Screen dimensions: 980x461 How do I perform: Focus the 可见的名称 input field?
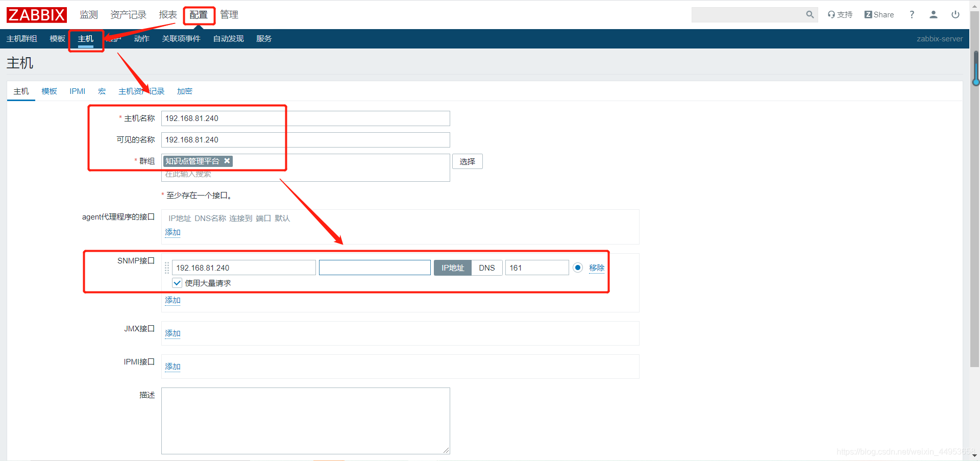[x=305, y=140]
